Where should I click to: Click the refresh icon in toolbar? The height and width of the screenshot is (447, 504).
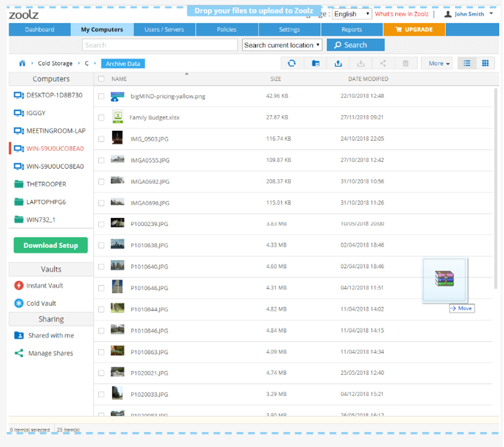pos(292,63)
